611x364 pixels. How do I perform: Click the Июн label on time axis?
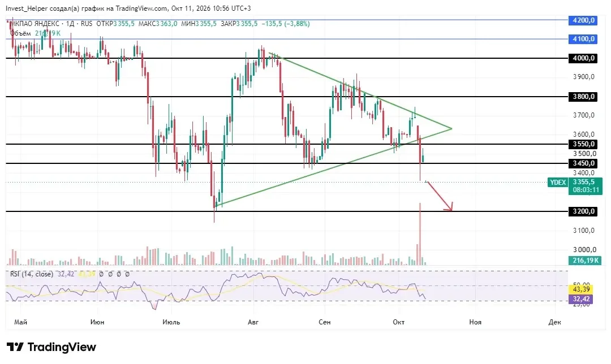click(97, 322)
